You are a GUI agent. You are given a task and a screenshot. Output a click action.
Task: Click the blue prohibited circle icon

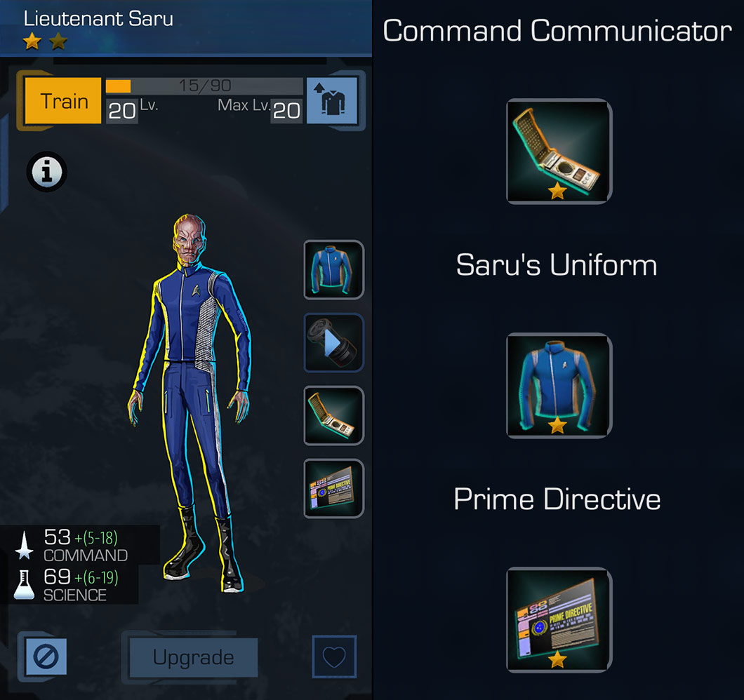pos(46,657)
